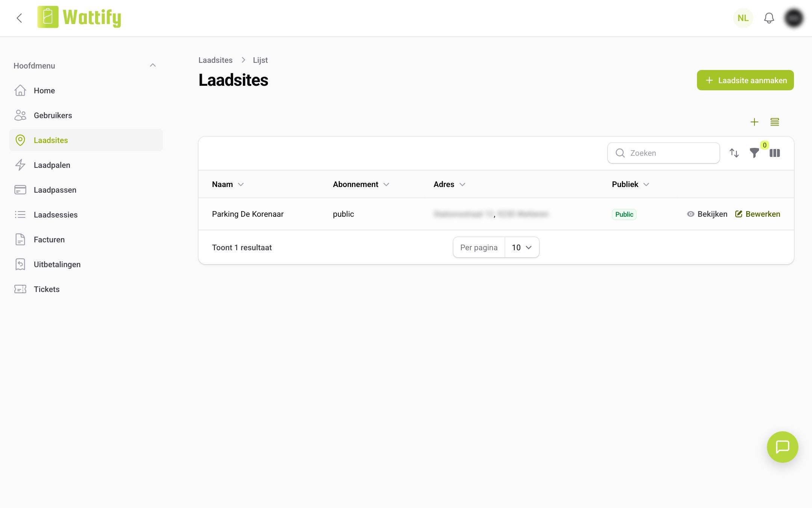Screen dimensions: 812x508
Task: Collapse the Hoofdmenu section
Action: tap(153, 65)
